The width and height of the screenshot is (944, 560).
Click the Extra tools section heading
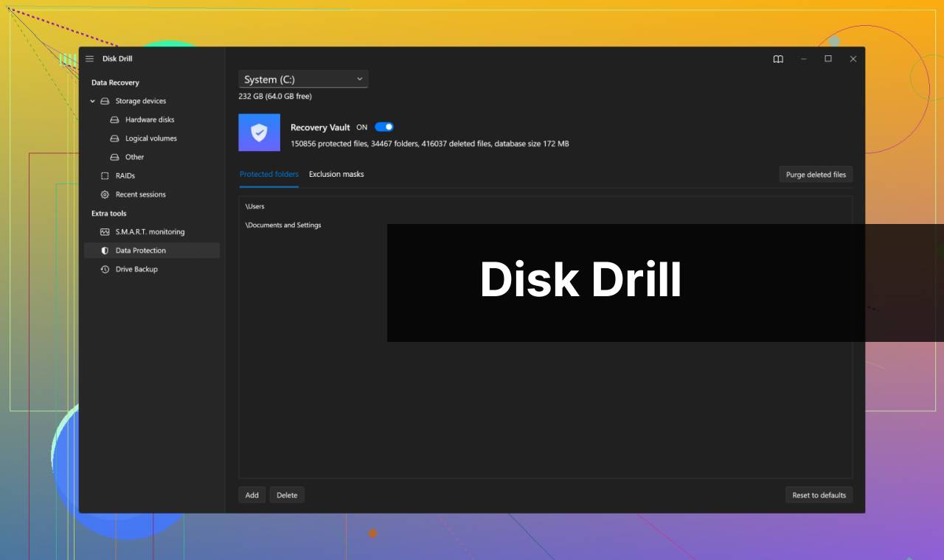109,214
